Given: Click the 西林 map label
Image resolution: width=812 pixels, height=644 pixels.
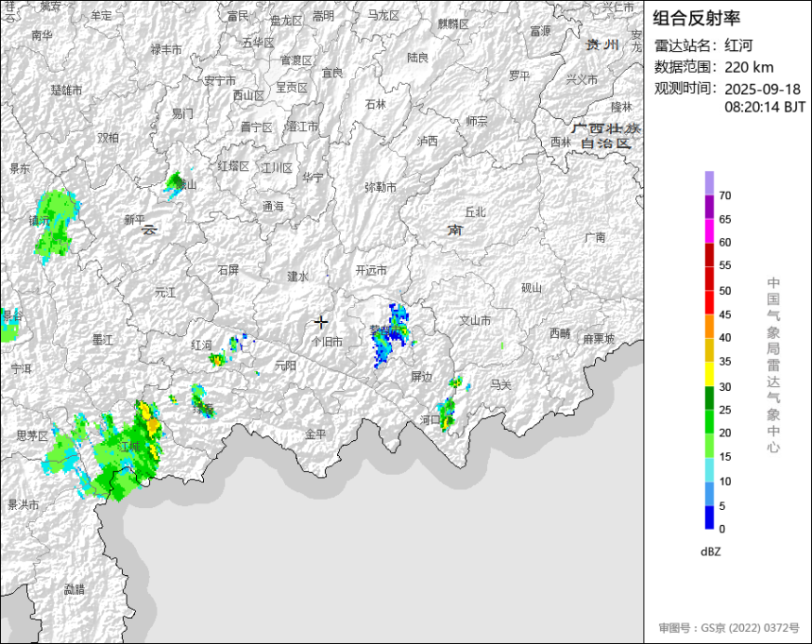Looking at the screenshot, I should tap(561, 142).
